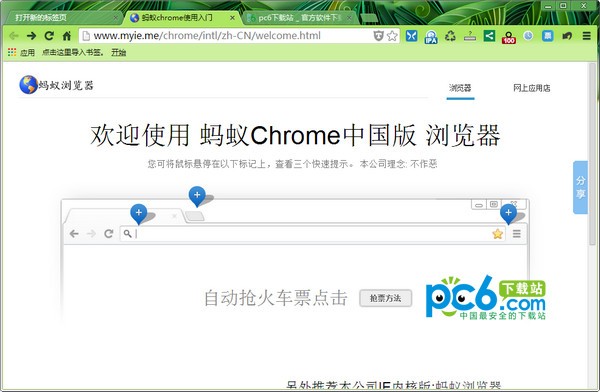Click the undo closed tab arrow icon
The image size is (600, 392).
pos(567,36)
